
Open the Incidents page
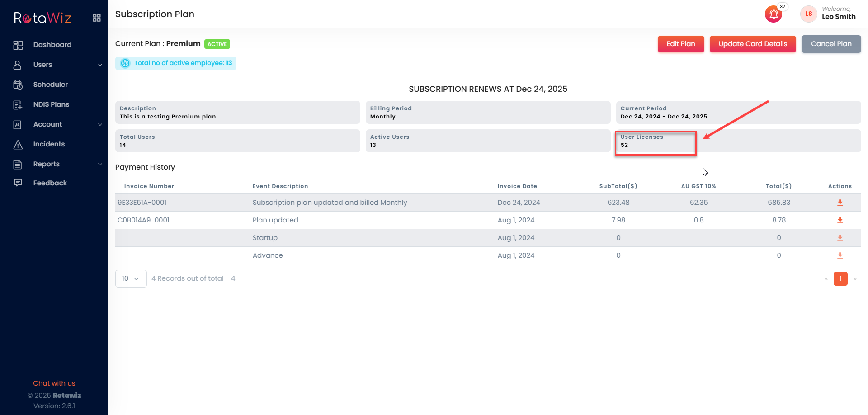pos(49,144)
